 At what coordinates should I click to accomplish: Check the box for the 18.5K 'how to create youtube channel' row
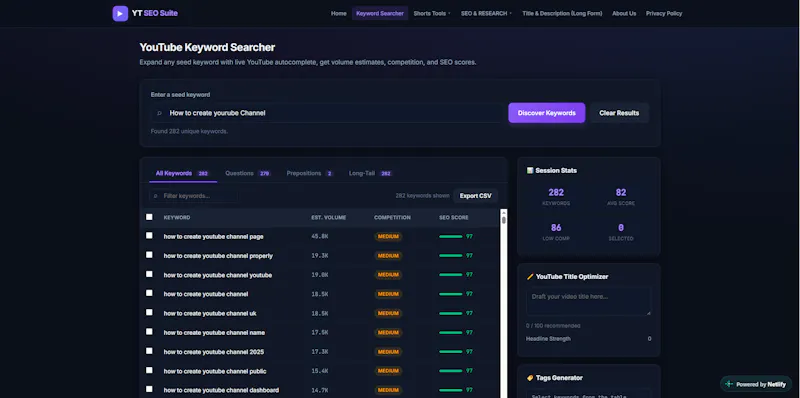point(149,293)
